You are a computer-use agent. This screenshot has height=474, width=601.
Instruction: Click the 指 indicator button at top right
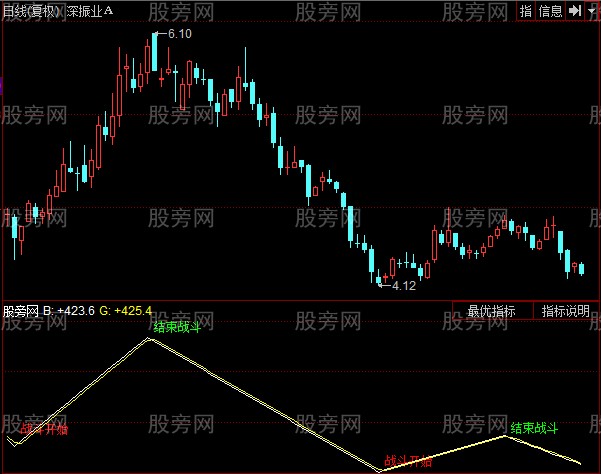coord(526,11)
